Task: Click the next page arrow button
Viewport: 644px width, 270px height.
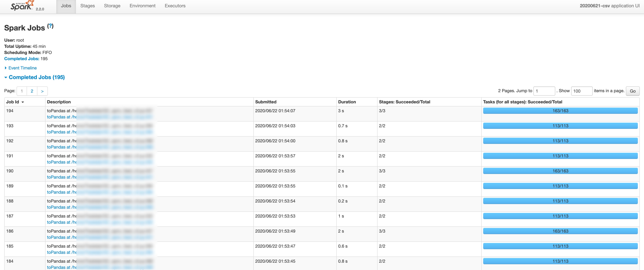Action: coord(42,91)
